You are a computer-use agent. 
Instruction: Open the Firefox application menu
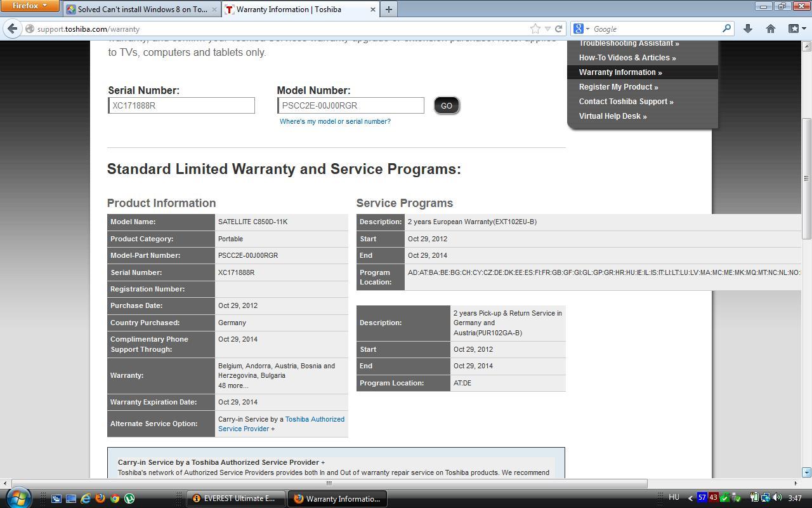point(30,6)
